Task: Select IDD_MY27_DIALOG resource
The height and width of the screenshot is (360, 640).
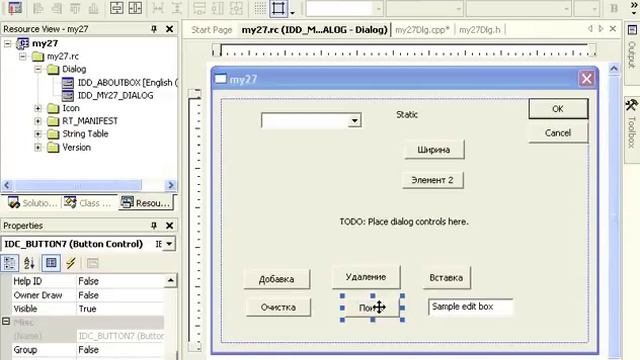Action: point(116,96)
